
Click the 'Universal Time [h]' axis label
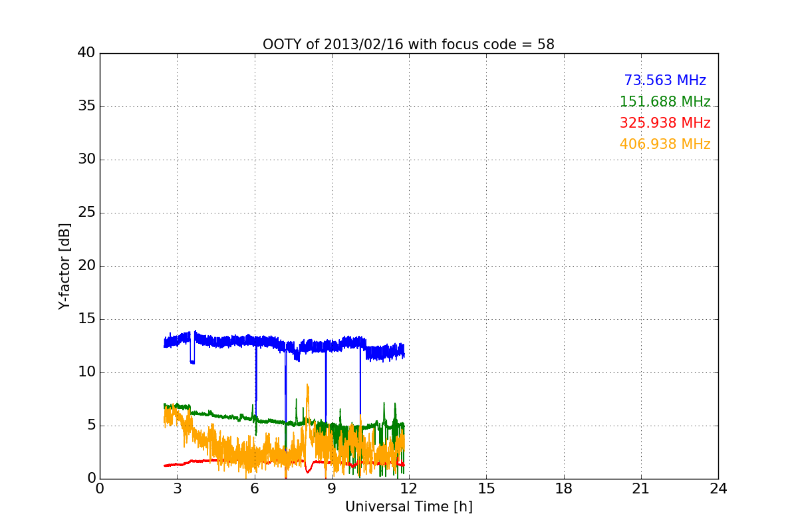(408, 507)
